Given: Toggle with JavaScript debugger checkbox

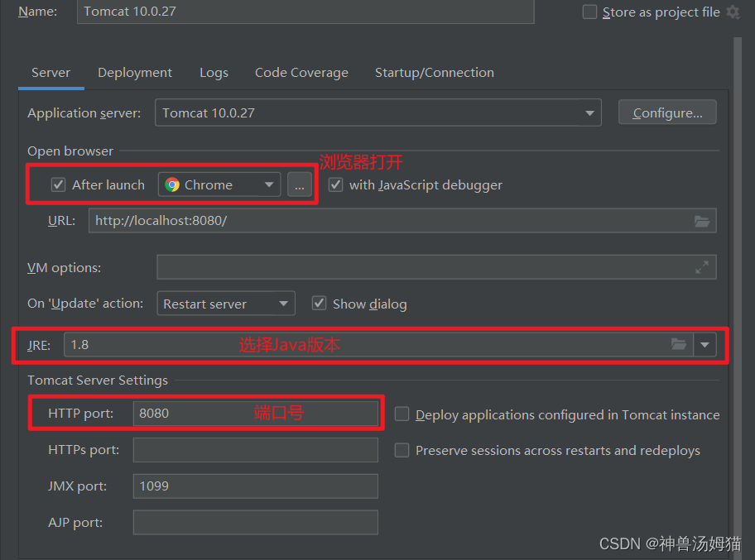Looking at the screenshot, I should click(335, 184).
